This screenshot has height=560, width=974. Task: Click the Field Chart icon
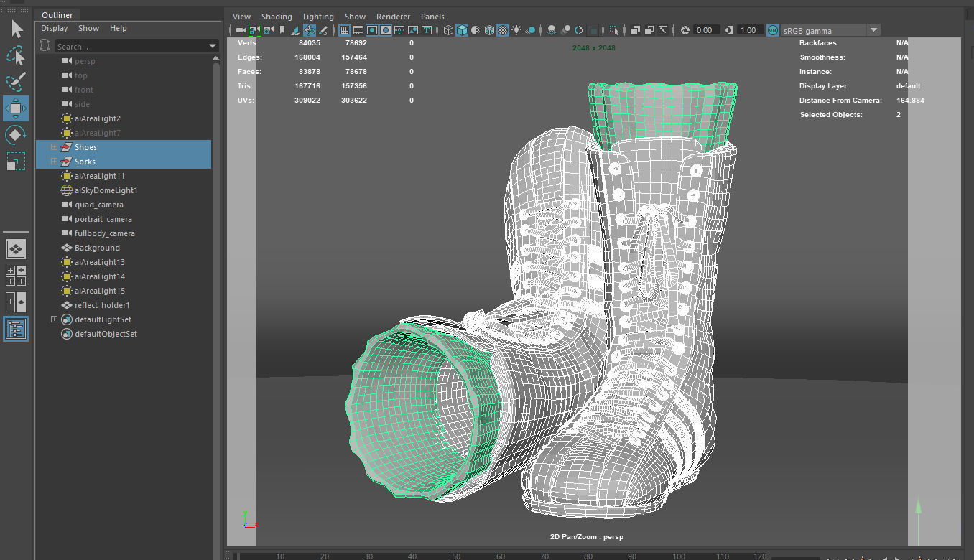(x=399, y=30)
